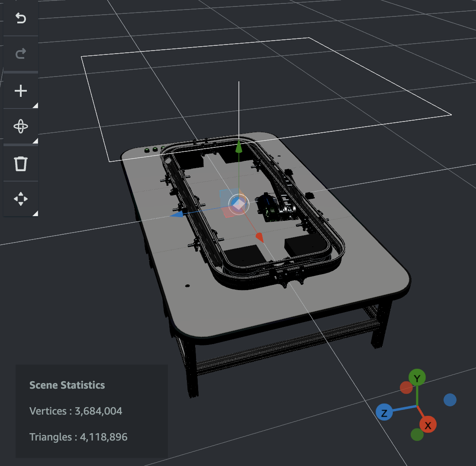This screenshot has height=466, width=476.
Task: Click the green Y axis ball on navigation gizmo
Action: pos(417,377)
